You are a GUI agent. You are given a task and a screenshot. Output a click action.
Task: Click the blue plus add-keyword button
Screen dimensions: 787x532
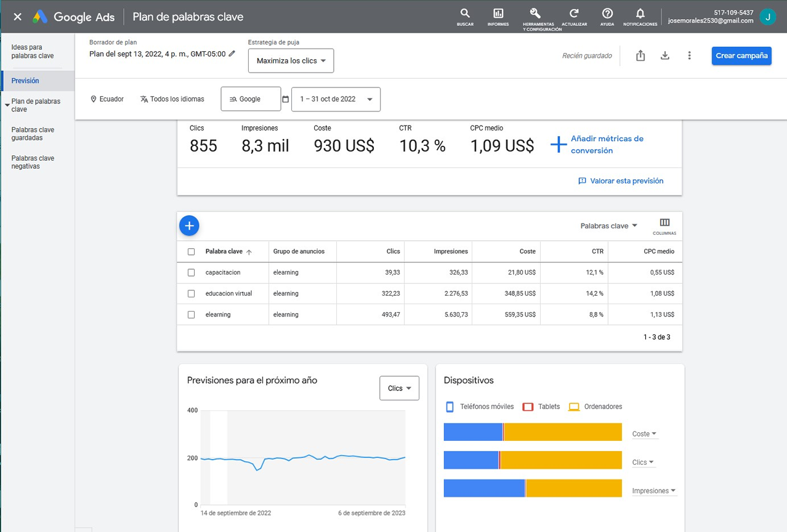tap(190, 226)
